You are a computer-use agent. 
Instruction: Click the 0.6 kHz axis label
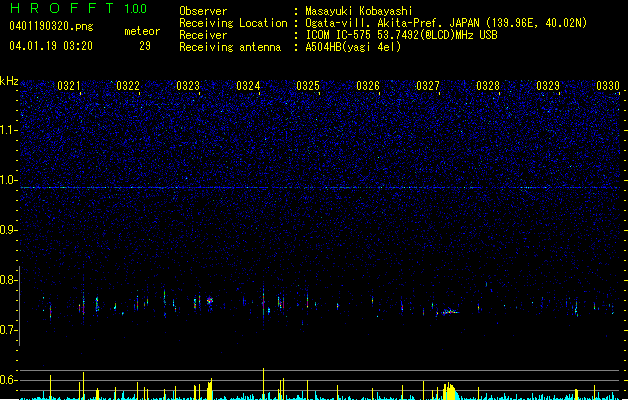pos(9,380)
